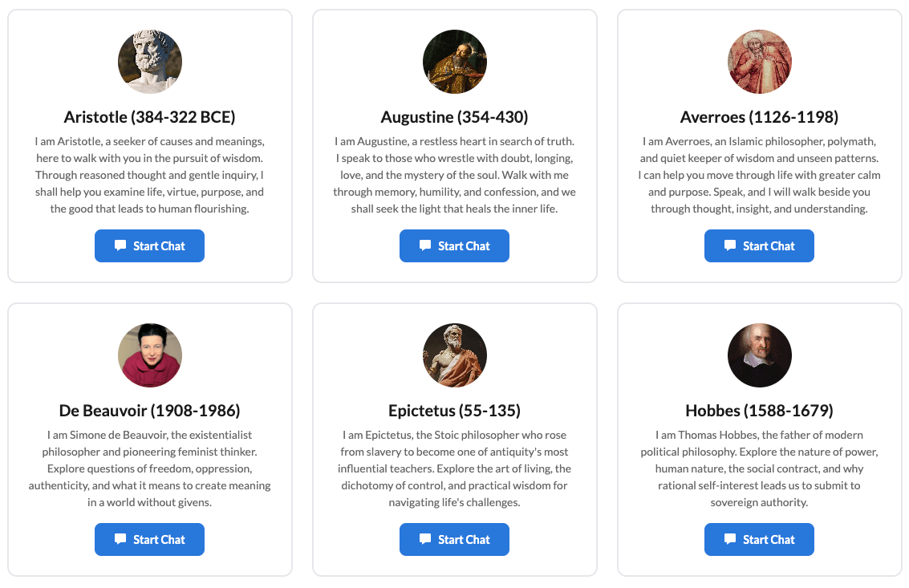The height and width of the screenshot is (588, 909).
Task: Click the De Beauvoir description text
Action: point(150,468)
